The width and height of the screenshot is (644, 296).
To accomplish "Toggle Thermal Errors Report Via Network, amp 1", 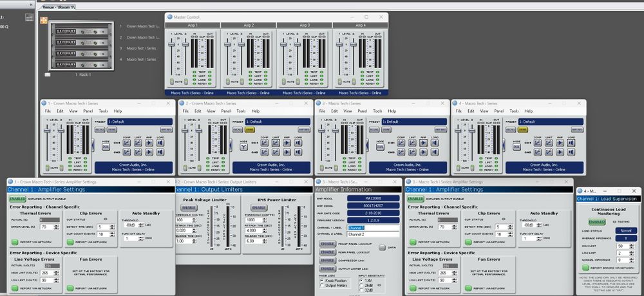I will pos(15,242).
